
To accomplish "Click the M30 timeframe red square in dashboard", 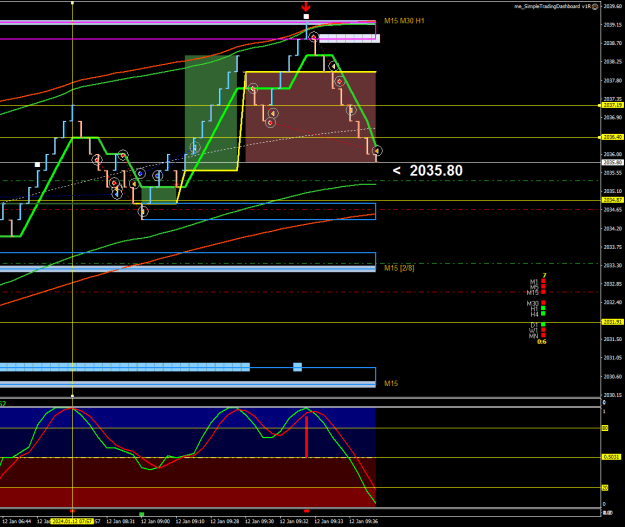I will point(543,303).
